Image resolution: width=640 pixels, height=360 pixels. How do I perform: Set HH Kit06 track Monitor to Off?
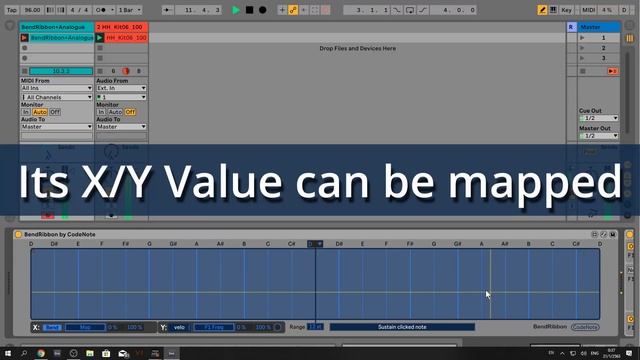click(x=130, y=112)
